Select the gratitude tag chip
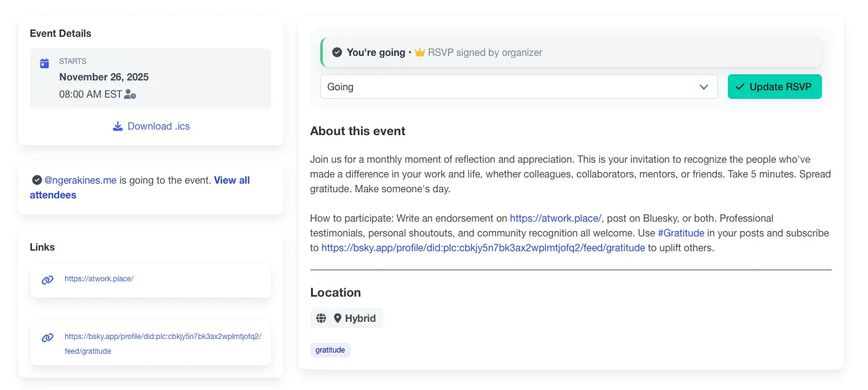 point(330,350)
